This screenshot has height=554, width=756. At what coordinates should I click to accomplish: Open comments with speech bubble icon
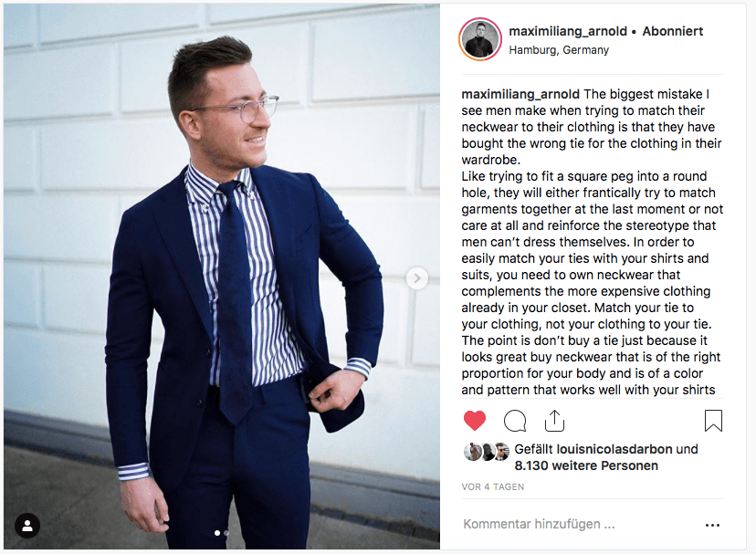(x=514, y=421)
